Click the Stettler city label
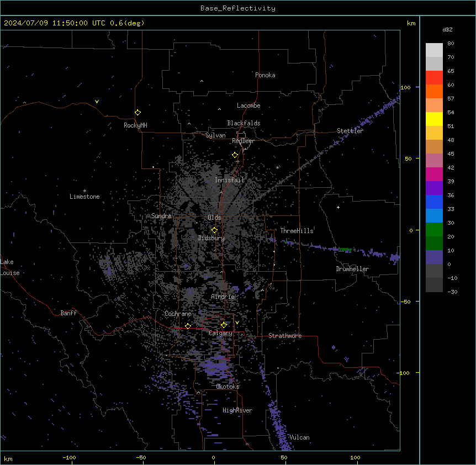This screenshot has height=465, width=476. click(x=350, y=131)
